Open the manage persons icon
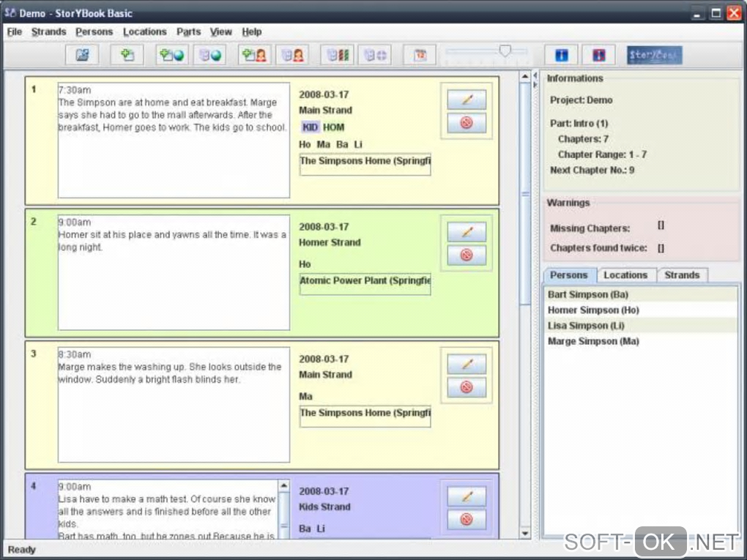The width and height of the screenshot is (747, 560). 292,55
